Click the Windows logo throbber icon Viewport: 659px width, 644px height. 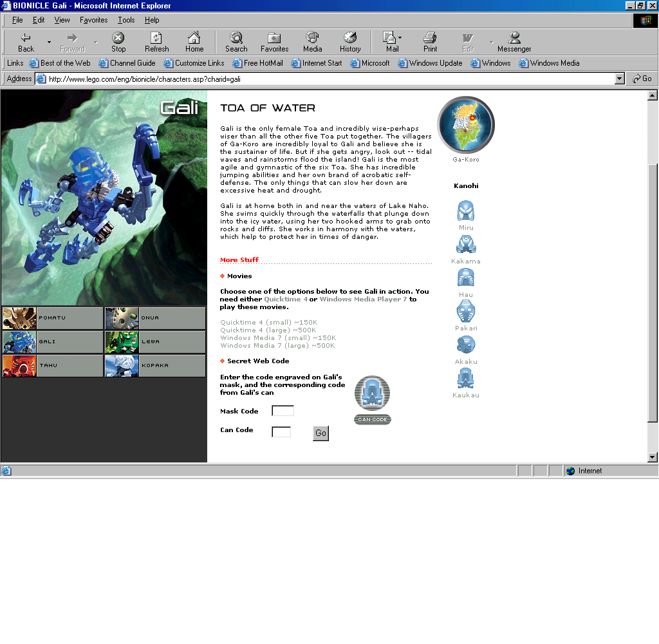645,20
